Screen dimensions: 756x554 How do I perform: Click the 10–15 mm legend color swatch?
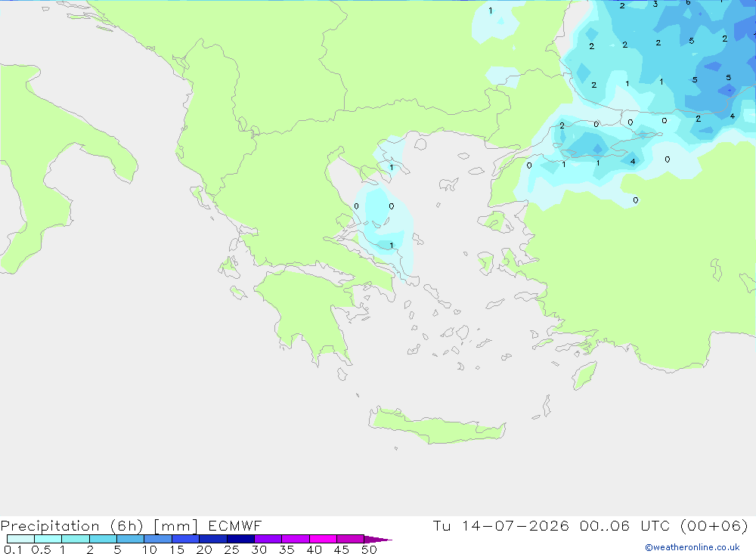click(x=158, y=539)
